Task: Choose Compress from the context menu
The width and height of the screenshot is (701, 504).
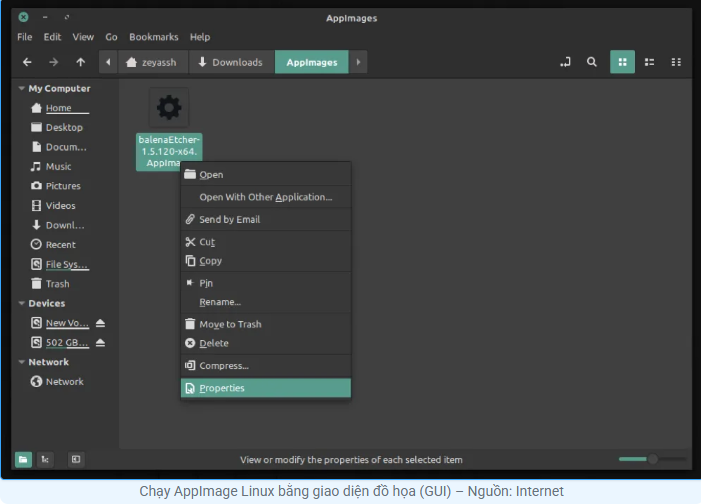Action: tap(266, 365)
